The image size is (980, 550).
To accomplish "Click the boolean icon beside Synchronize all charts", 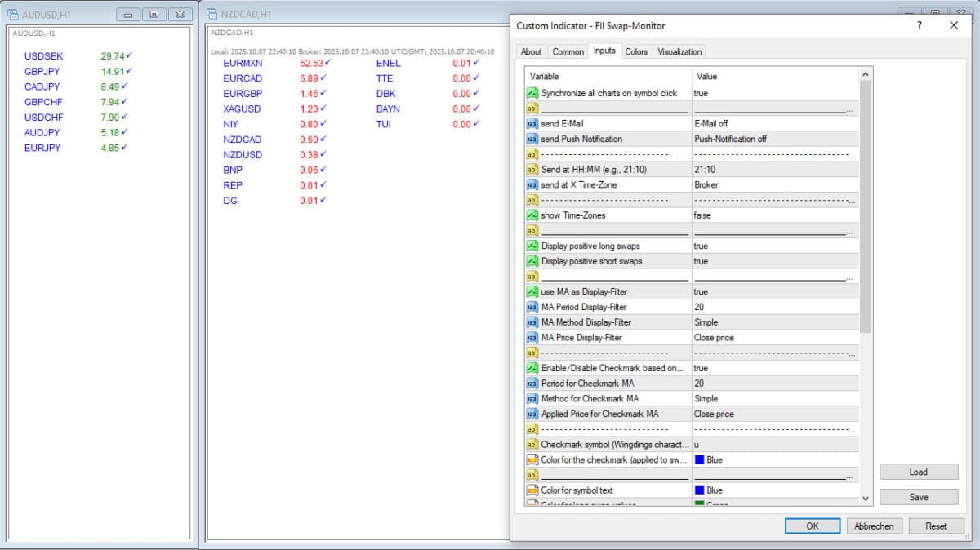I will click(x=532, y=93).
